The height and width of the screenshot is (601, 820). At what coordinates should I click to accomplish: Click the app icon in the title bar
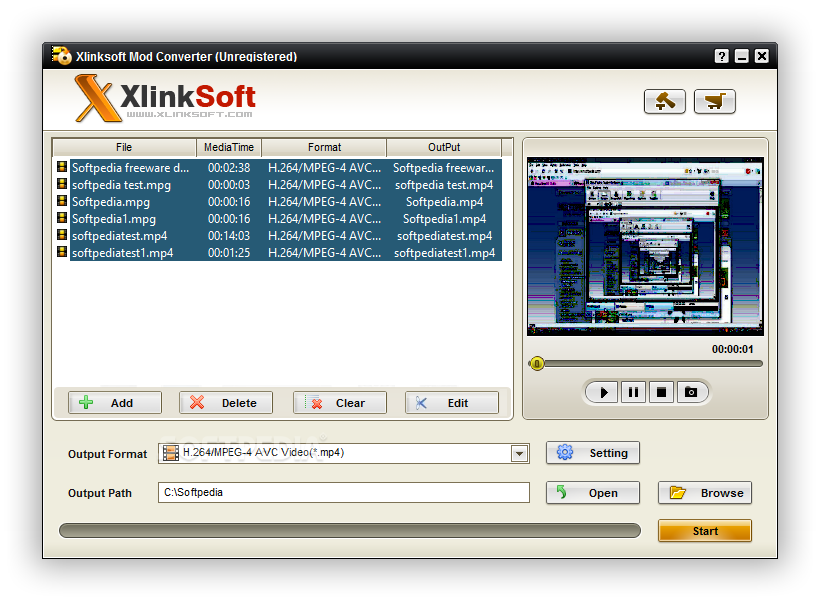(61, 55)
